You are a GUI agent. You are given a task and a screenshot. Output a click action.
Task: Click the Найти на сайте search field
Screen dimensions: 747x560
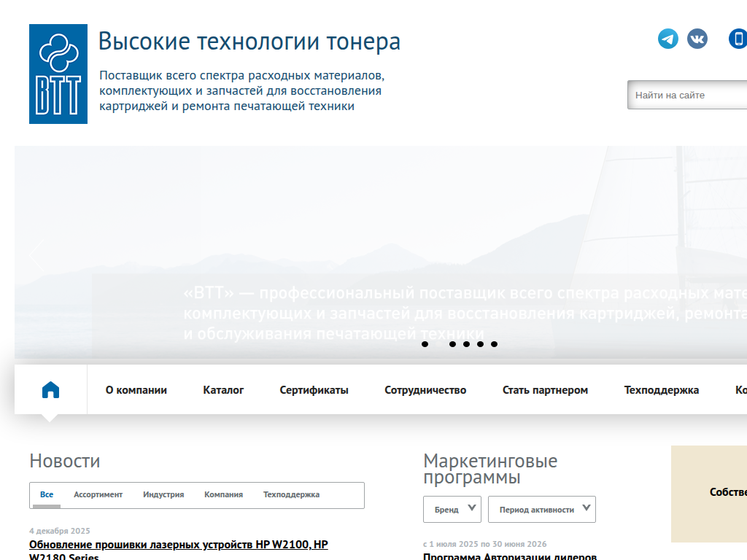coord(686,95)
